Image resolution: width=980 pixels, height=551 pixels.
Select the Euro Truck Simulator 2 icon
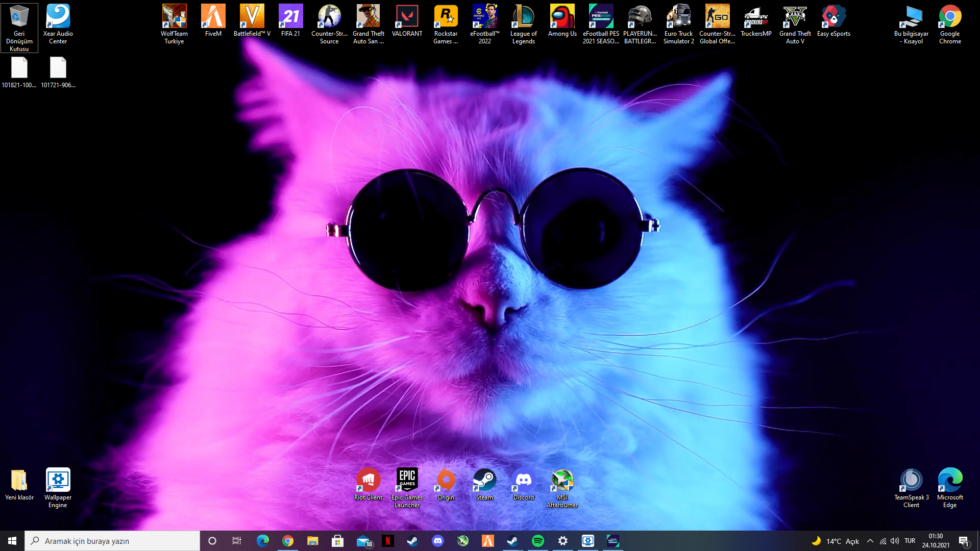pos(678,24)
